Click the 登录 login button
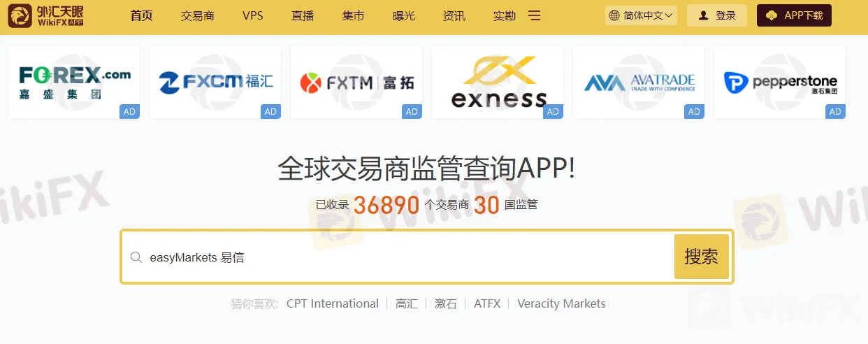The width and height of the screenshot is (868, 344). point(717,15)
